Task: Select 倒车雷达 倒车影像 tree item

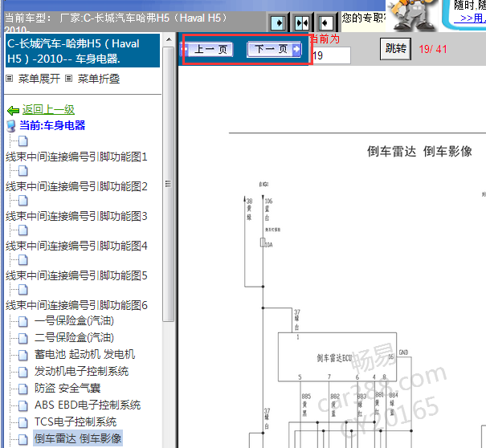Action: point(78,438)
